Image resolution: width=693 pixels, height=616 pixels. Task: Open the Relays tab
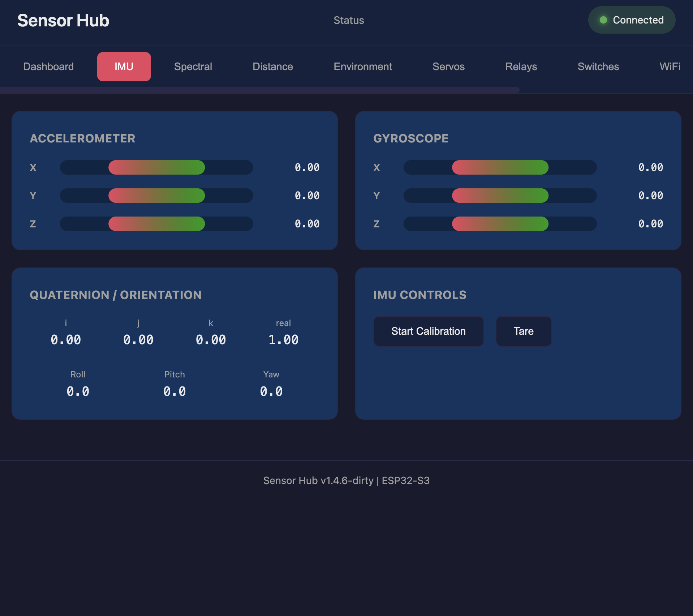pyautogui.click(x=521, y=67)
